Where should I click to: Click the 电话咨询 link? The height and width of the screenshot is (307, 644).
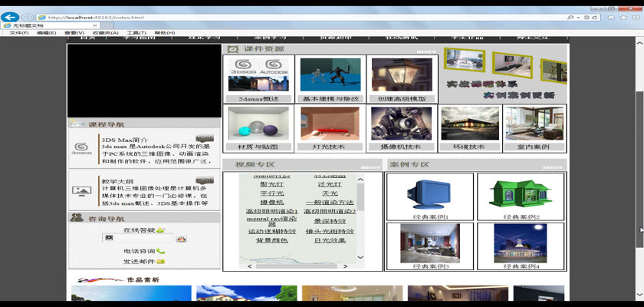[x=140, y=251]
